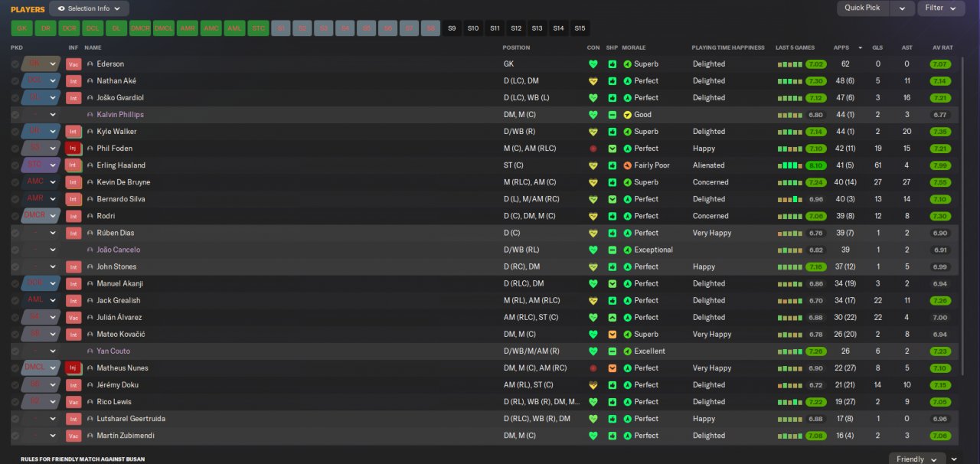Toggle the picked checkmark for João Cancelo

point(15,250)
